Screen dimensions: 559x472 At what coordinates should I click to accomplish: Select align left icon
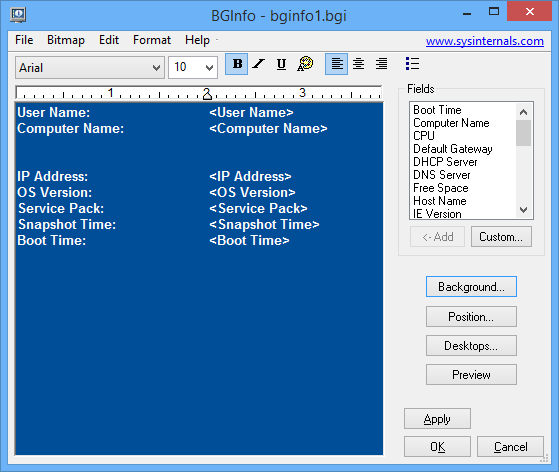click(x=337, y=64)
